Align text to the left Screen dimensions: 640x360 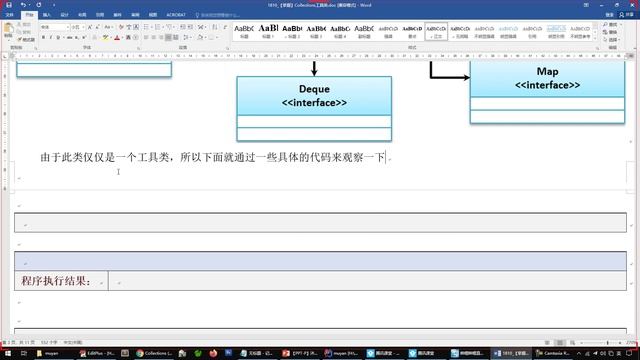pos(146,38)
